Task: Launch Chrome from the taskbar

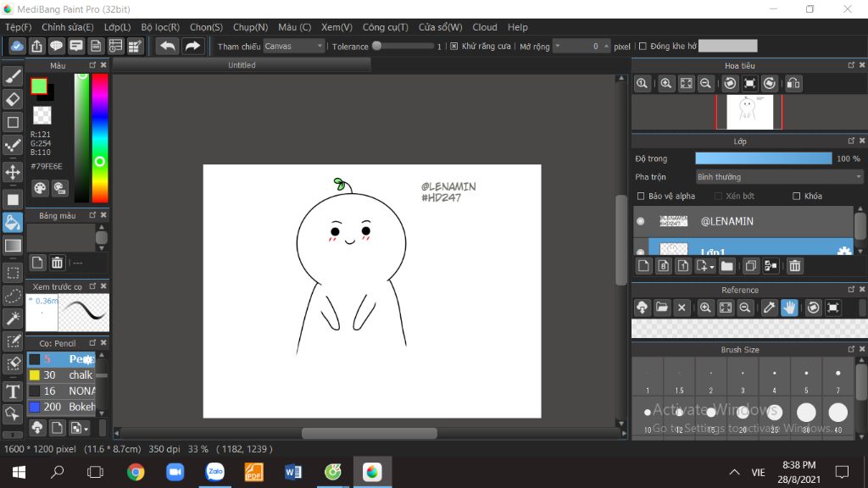Action: (x=136, y=472)
